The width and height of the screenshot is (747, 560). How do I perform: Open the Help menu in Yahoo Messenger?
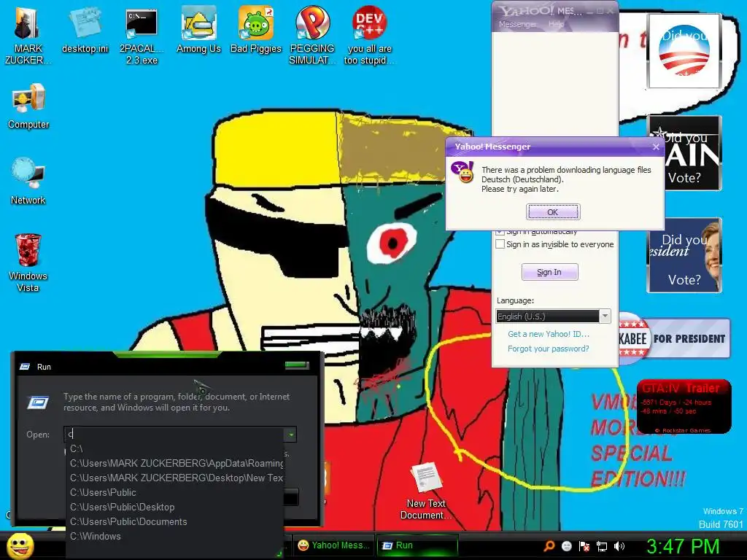click(x=556, y=24)
